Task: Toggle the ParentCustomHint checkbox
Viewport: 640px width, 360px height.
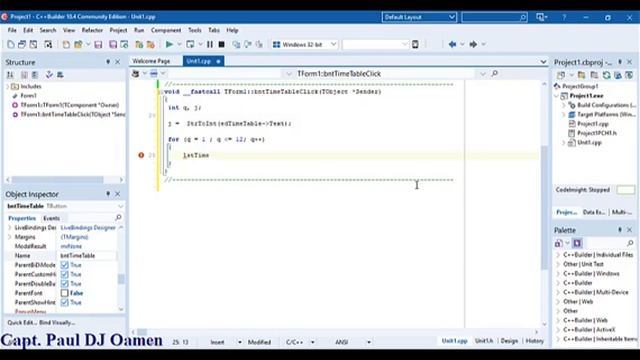Action: 64,274
